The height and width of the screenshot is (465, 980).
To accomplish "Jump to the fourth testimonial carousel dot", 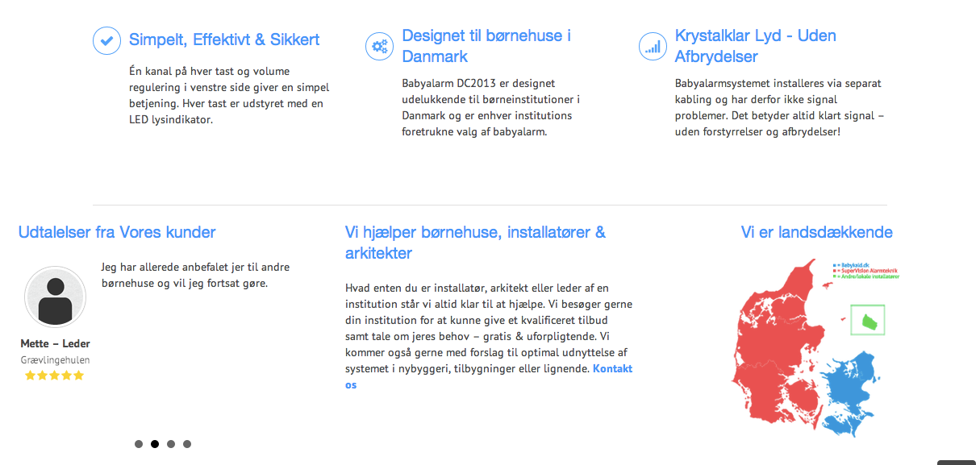I will pos(187,444).
